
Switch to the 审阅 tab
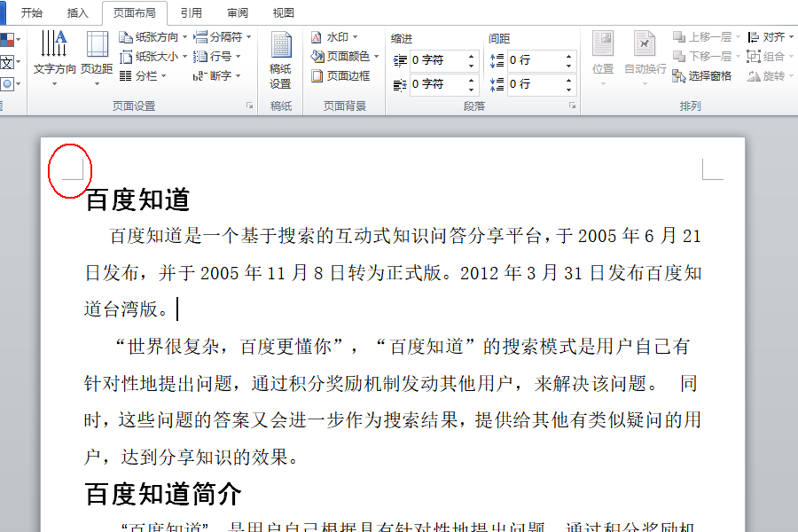tap(238, 12)
